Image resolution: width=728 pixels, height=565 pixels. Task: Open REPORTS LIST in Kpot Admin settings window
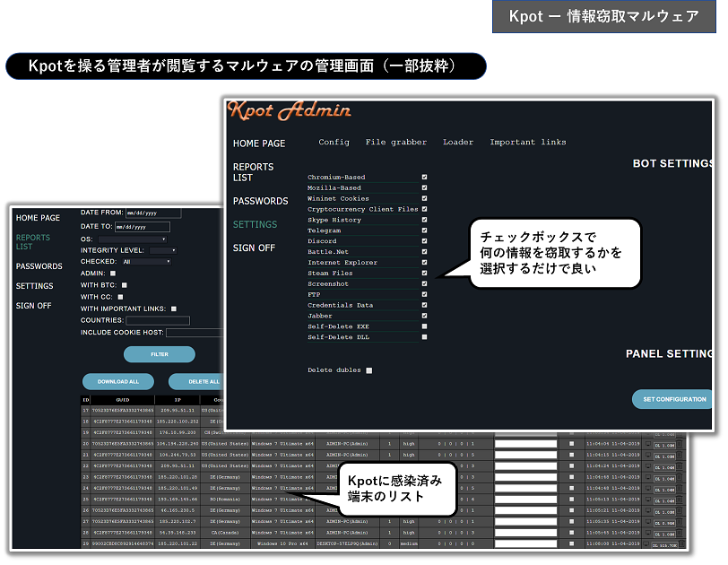point(253,172)
